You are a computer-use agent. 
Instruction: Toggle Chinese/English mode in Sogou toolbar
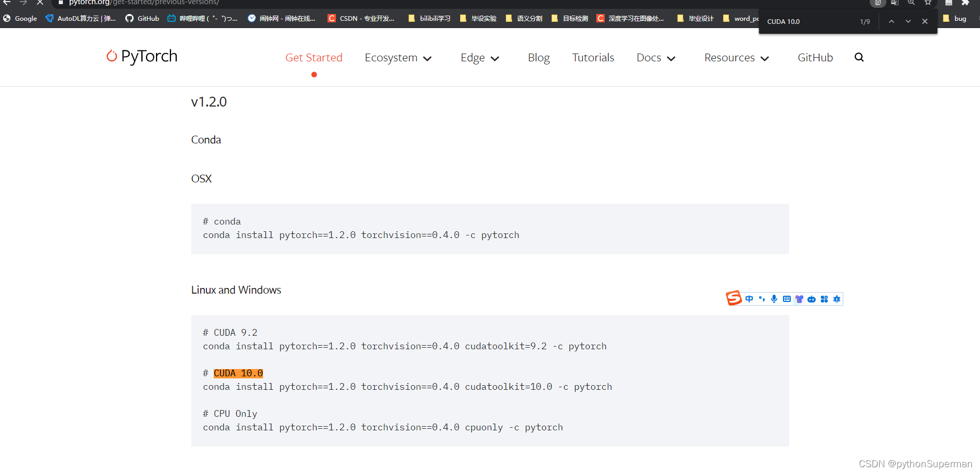(749, 299)
